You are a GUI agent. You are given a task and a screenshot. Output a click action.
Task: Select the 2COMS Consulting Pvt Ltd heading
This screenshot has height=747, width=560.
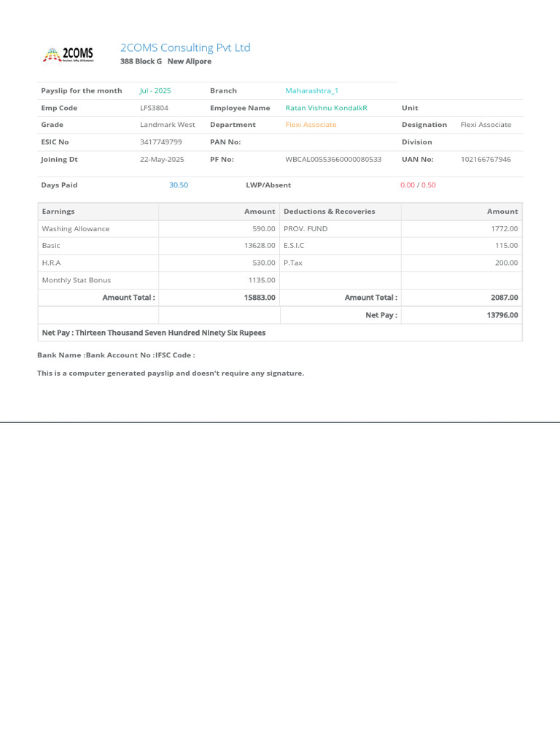tap(185, 47)
